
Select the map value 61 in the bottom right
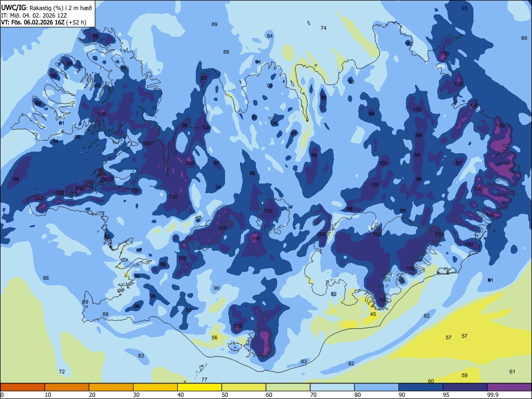tap(512, 371)
